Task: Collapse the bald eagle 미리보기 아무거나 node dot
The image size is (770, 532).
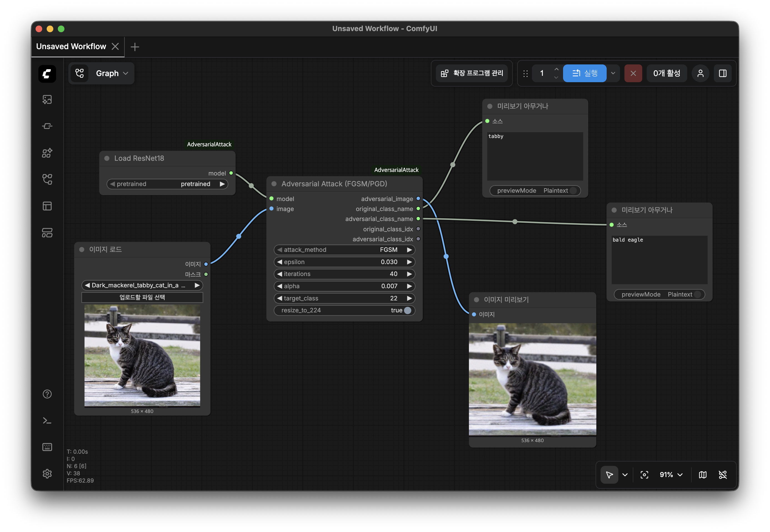Action: tap(614, 210)
